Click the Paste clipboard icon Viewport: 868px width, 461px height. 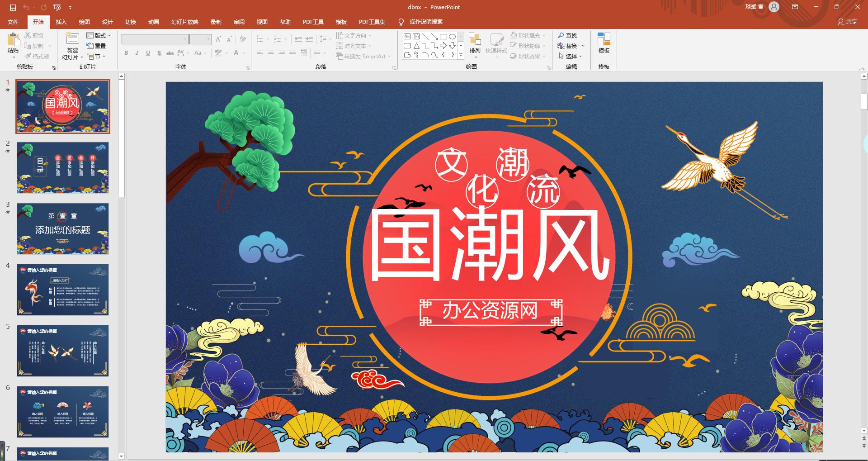pyautogui.click(x=13, y=42)
